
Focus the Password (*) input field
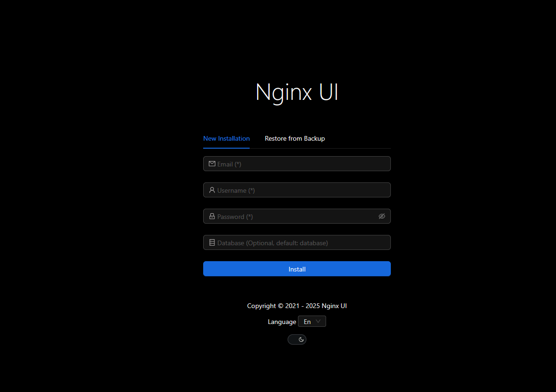coord(297,216)
